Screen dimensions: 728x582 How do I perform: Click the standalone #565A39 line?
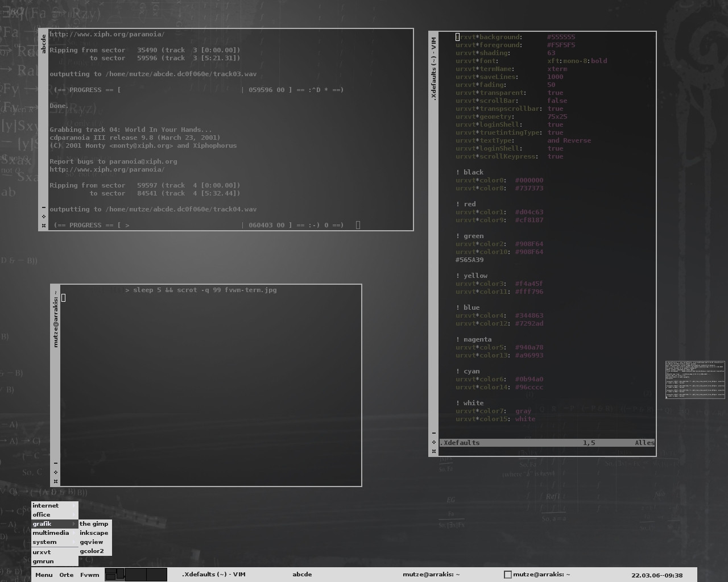(x=469, y=260)
